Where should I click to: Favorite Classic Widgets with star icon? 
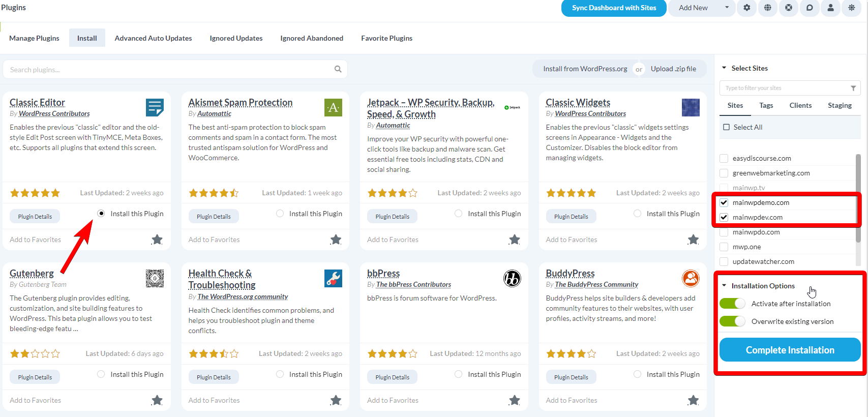tap(693, 240)
